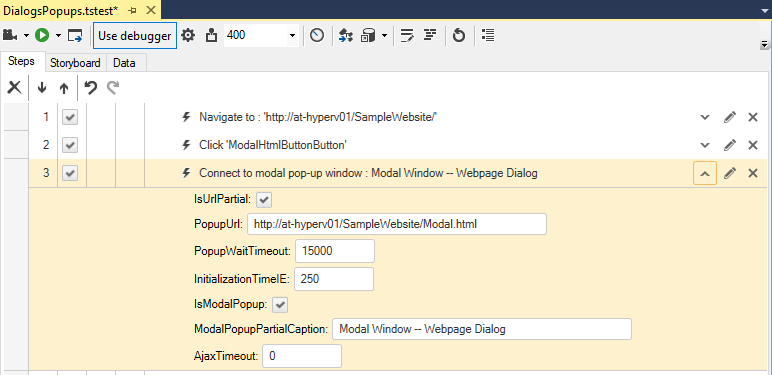Toggle the IsUrlPartial checkbox
Viewport: 772px width, 375px height.
[264, 199]
